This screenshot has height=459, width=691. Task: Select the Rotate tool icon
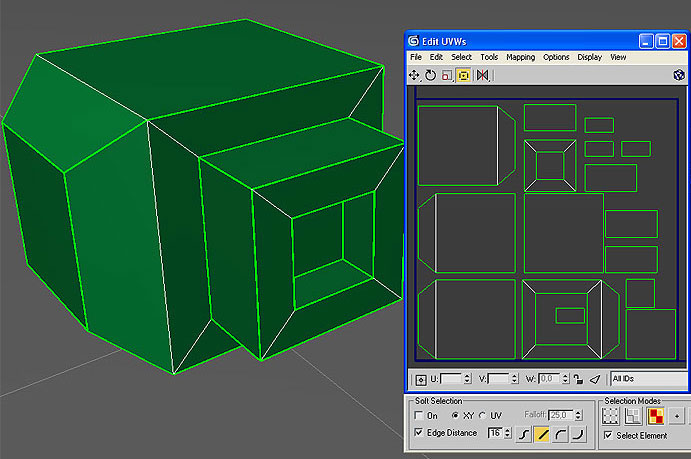pyautogui.click(x=430, y=75)
